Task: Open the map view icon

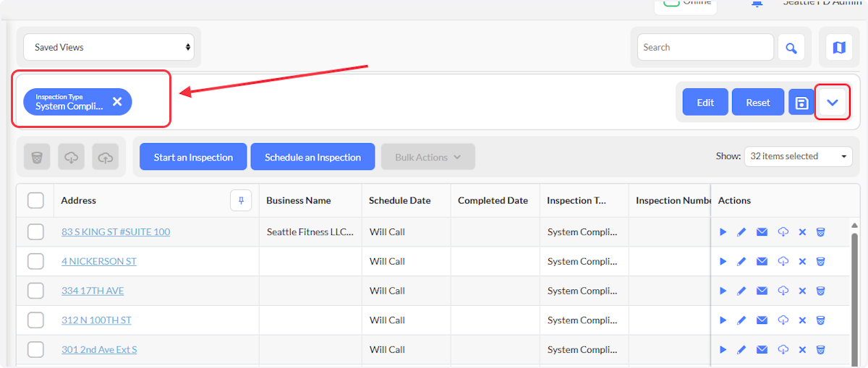Action: (x=839, y=48)
